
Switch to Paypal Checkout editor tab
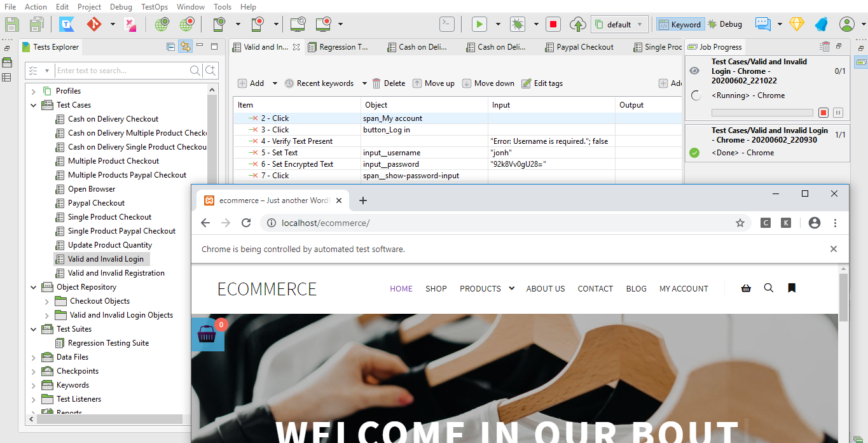coord(579,47)
